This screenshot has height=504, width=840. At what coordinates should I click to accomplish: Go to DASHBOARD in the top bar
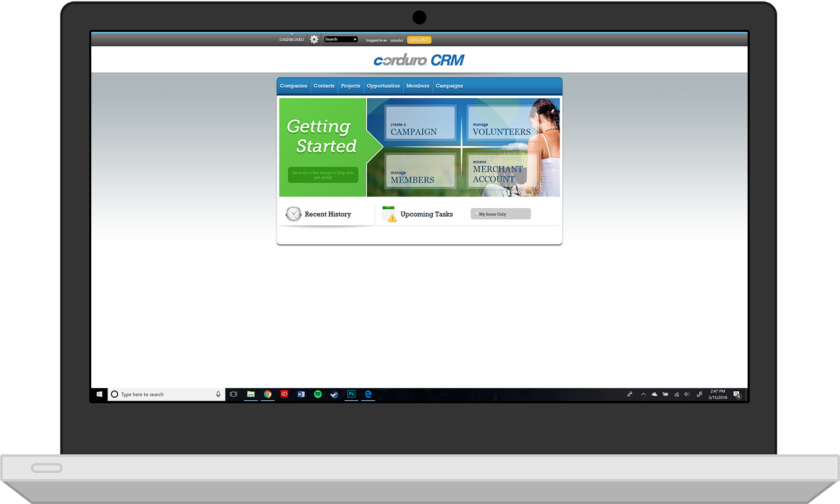tap(292, 40)
